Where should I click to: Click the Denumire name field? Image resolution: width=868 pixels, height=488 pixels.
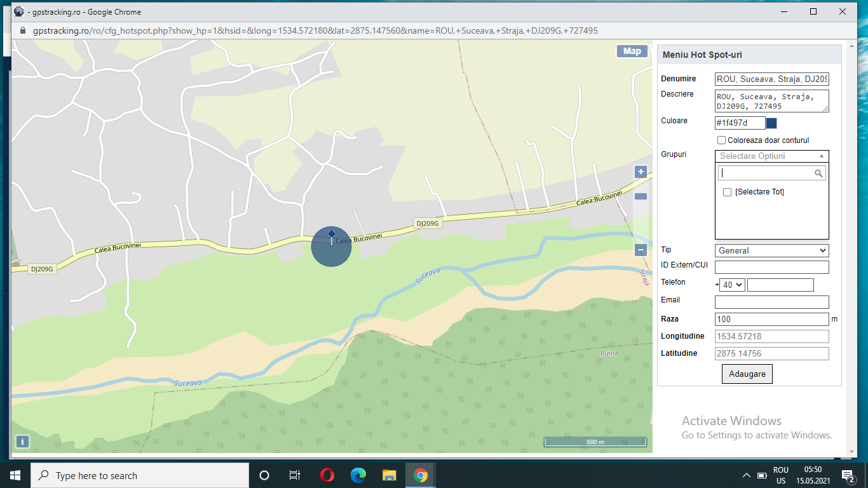[x=772, y=79]
